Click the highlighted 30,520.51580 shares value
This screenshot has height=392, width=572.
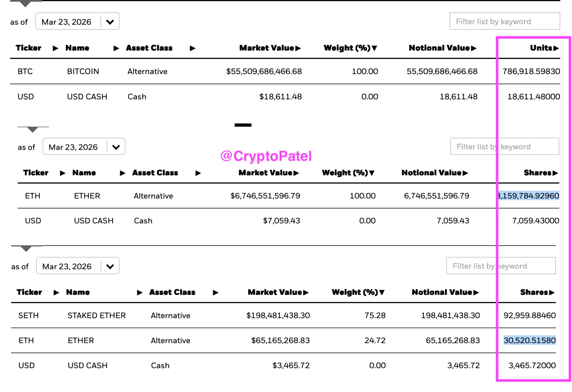pyautogui.click(x=529, y=340)
